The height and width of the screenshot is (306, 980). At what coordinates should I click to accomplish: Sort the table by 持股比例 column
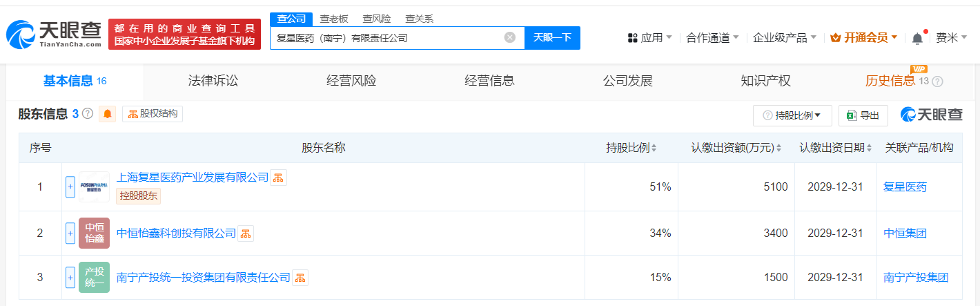[654, 148]
